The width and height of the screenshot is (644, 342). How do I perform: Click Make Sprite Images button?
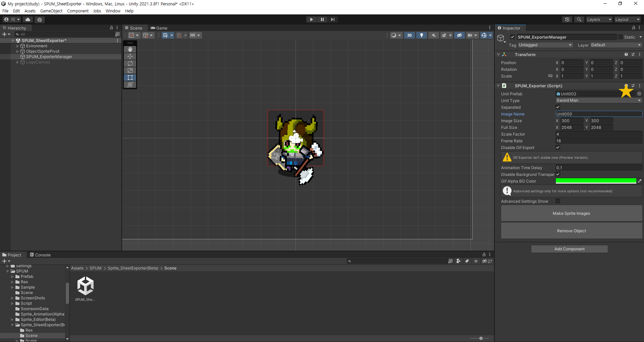click(572, 213)
